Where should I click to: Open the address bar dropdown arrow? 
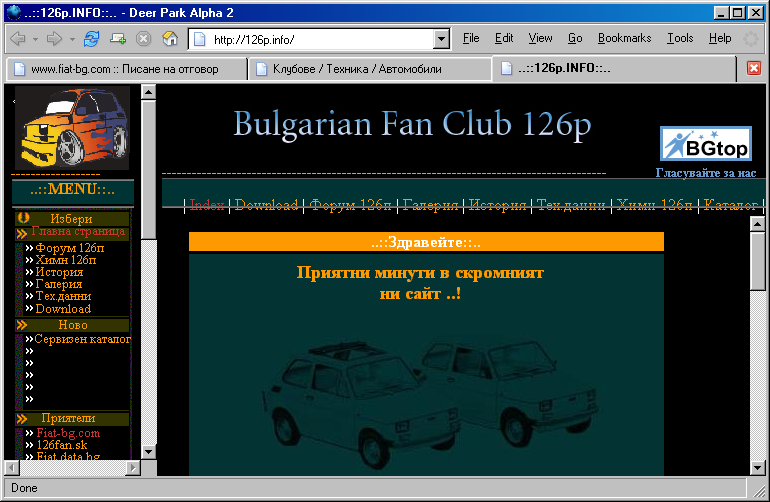[x=441, y=39]
